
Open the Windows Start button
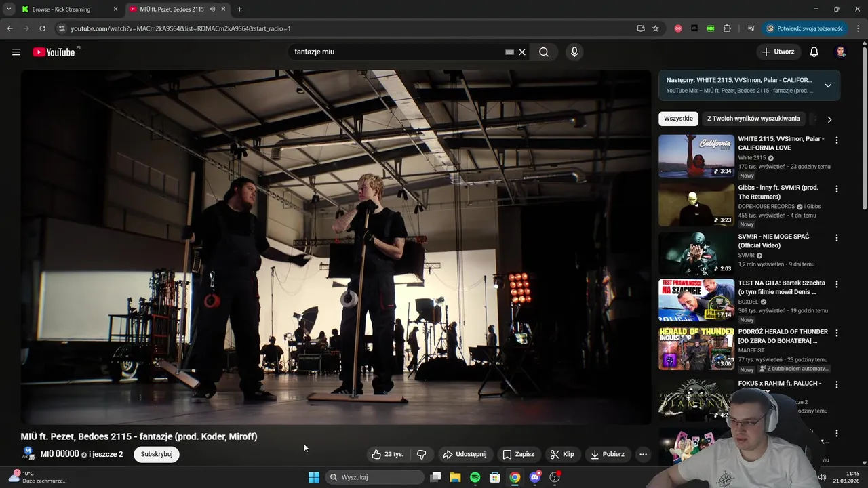pyautogui.click(x=313, y=477)
